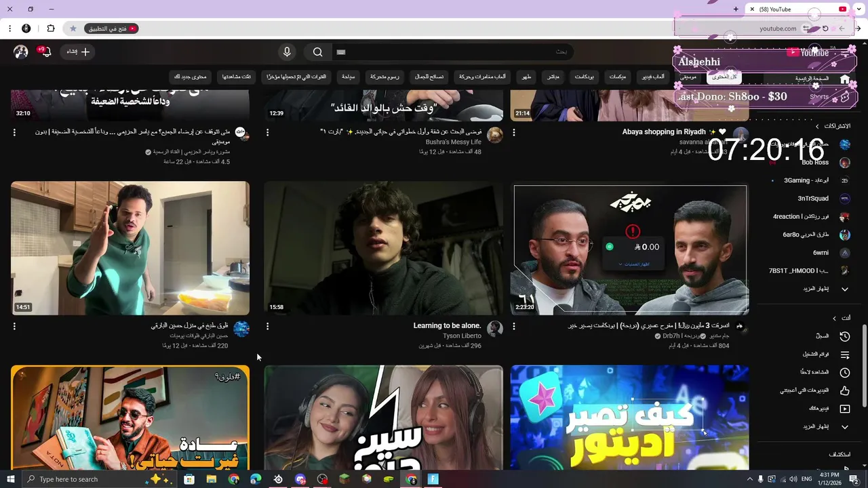
Task: Select the طهو cooking category chip
Action: pos(526,77)
